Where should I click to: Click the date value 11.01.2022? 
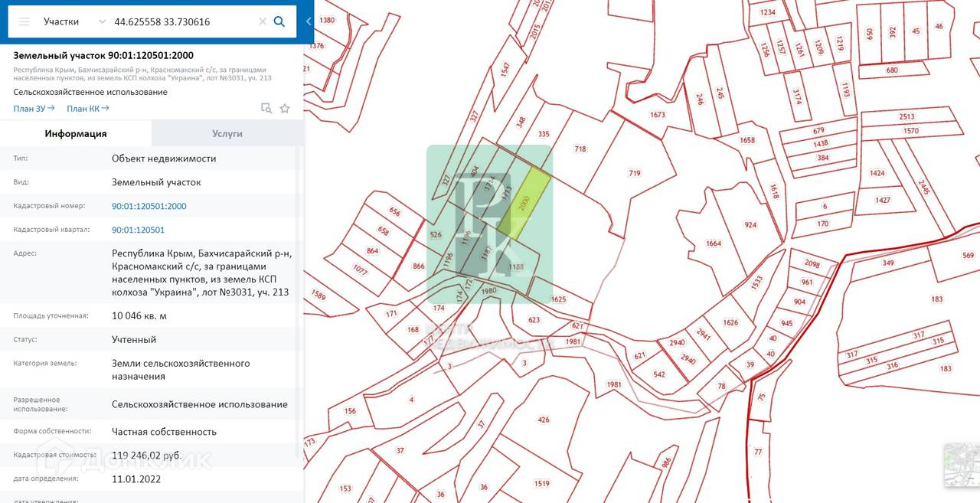click(137, 479)
